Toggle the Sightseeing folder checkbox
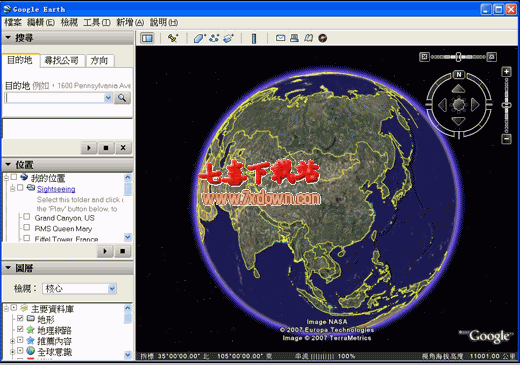520x365 pixels. click(x=20, y=188)
